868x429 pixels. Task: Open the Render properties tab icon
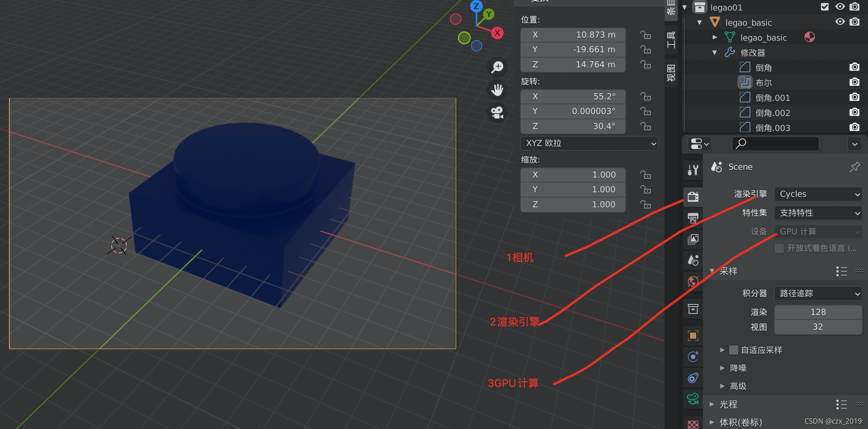[693, 196]
